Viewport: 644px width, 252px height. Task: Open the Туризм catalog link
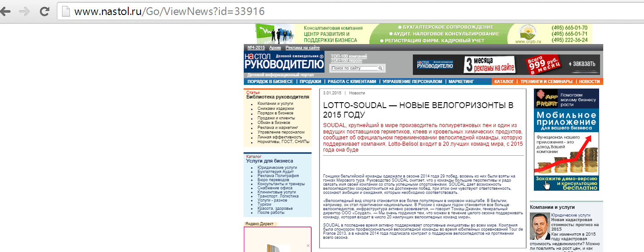[264, 204]
